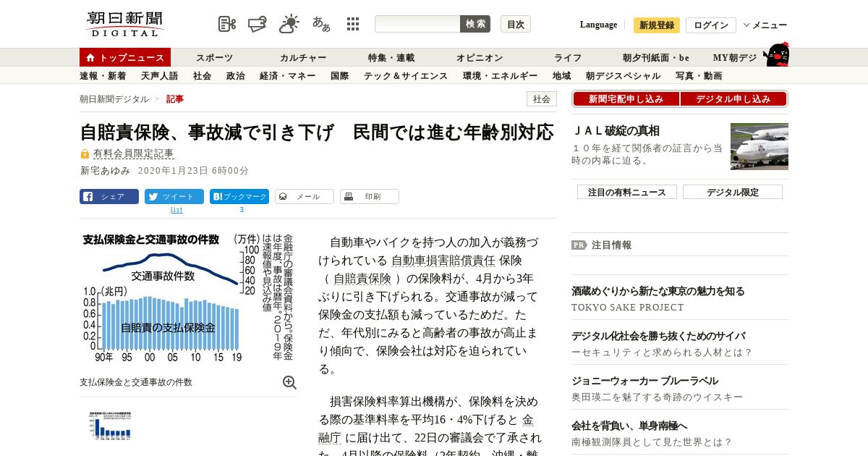Share article on Facebook

[x=109, y=196]
